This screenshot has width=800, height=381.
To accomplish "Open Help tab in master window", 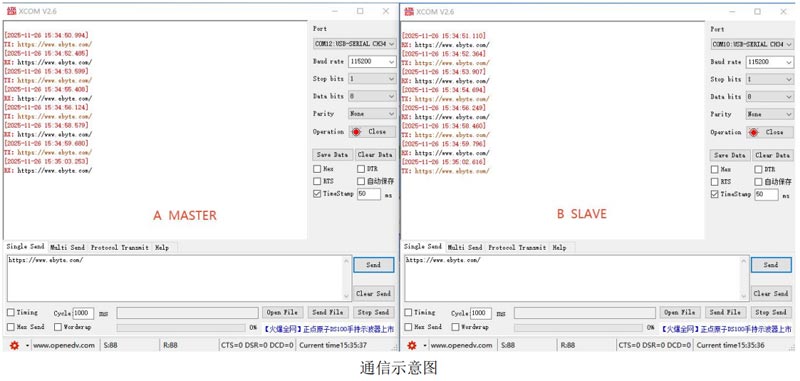I will click(162, 247).
